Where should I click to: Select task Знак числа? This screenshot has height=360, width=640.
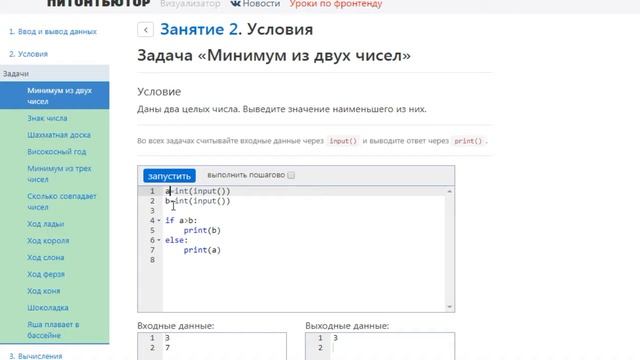coord(47,118)
